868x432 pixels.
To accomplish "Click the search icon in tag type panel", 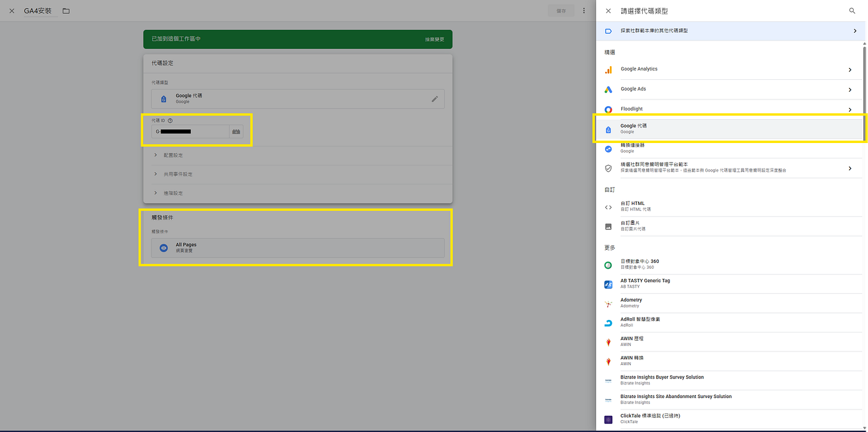I will tap(852, 11).
